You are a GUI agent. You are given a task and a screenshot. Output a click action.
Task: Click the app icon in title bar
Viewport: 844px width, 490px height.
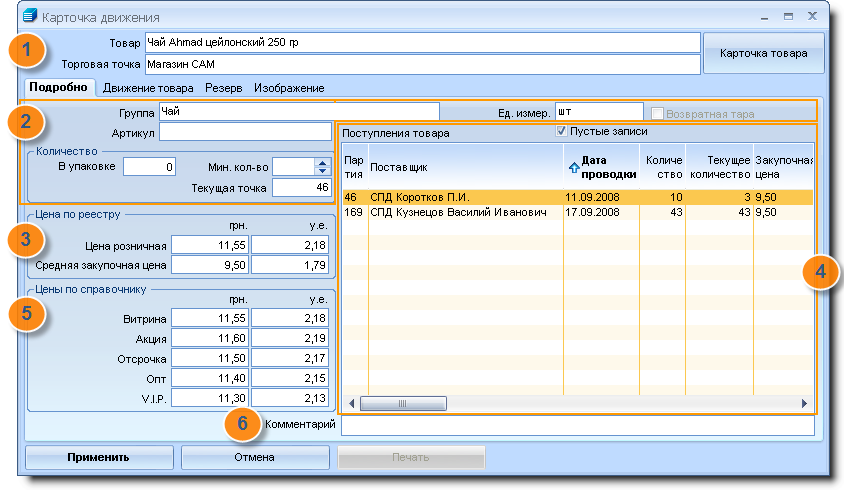pyautogui.click(x=30, y=16)
